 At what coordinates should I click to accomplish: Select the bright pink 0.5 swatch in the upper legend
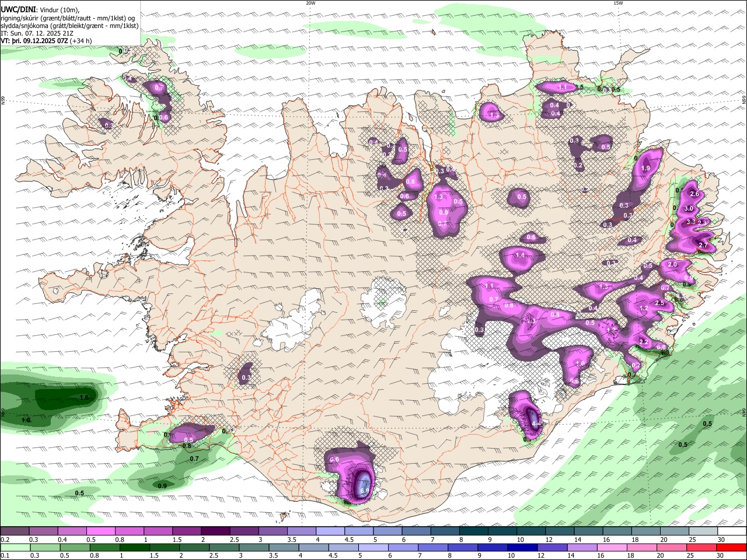click(100, 531)
